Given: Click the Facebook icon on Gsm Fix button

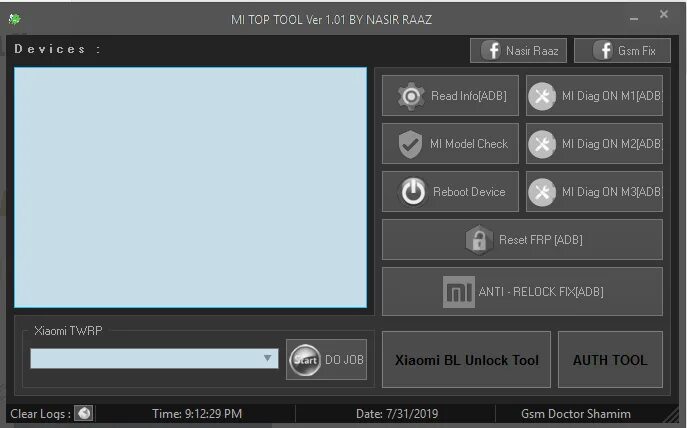Looking at the screenshot, I should (x=604, y=51).
